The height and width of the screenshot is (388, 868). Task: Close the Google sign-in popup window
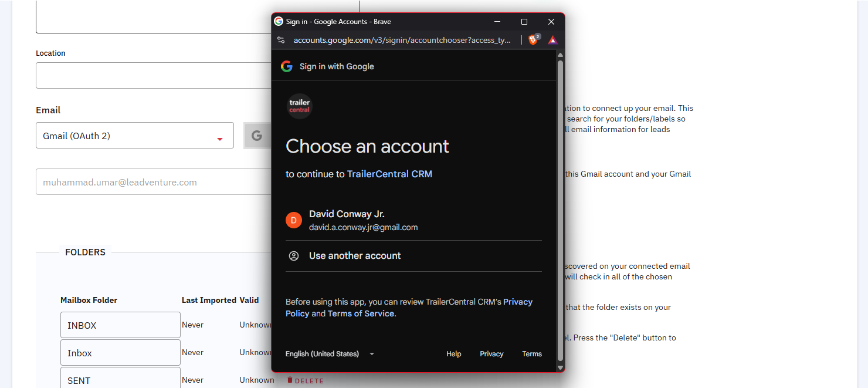click(x=551, y=22)
